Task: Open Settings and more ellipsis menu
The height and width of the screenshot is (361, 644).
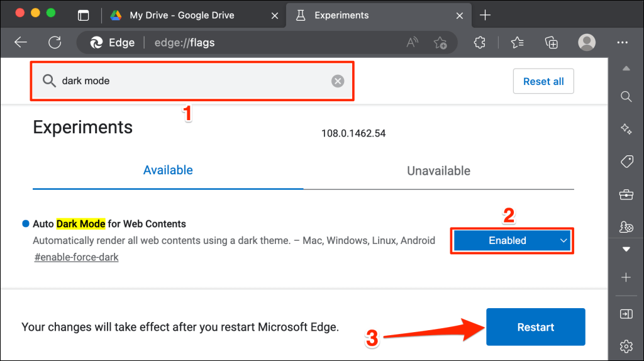Action: (x=623, y=42)
